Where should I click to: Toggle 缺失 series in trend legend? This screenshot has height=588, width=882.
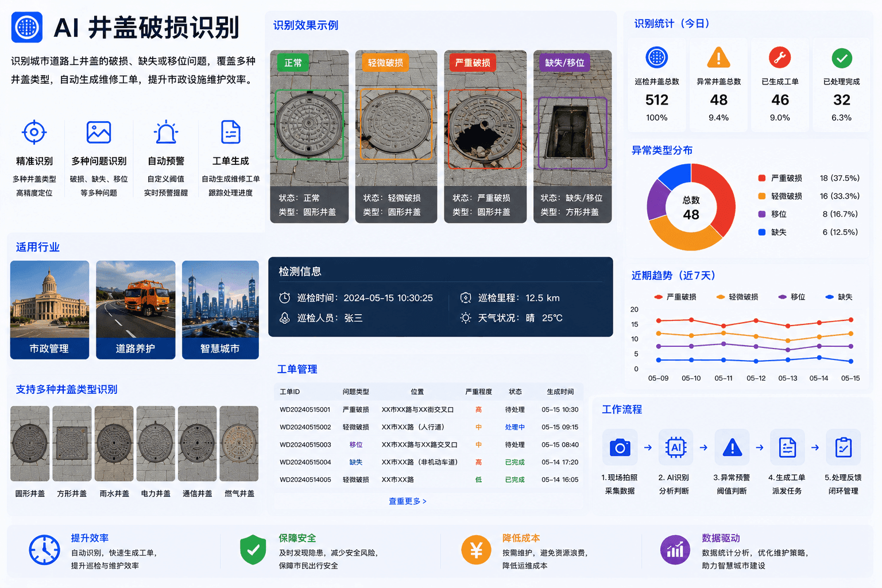(839, 297)
